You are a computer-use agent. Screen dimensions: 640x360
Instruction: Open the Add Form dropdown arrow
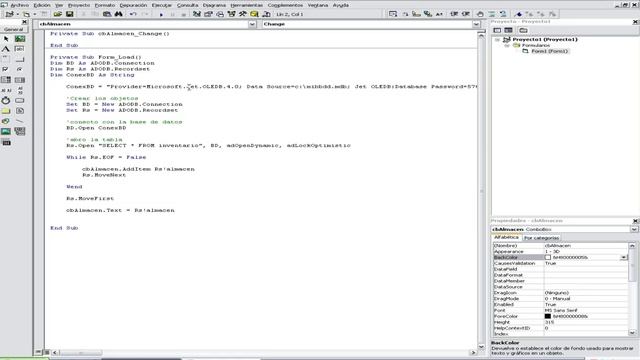35,14
